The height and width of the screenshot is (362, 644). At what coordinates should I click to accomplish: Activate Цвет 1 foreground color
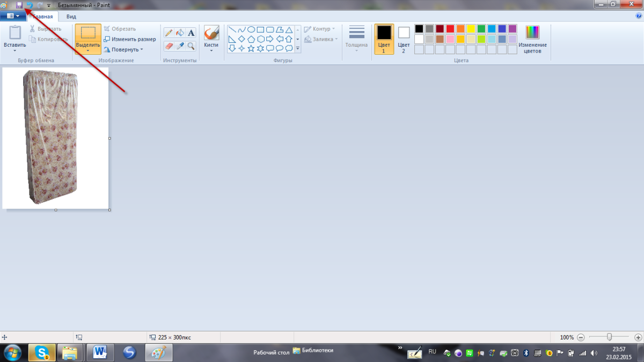pos(384,39)
